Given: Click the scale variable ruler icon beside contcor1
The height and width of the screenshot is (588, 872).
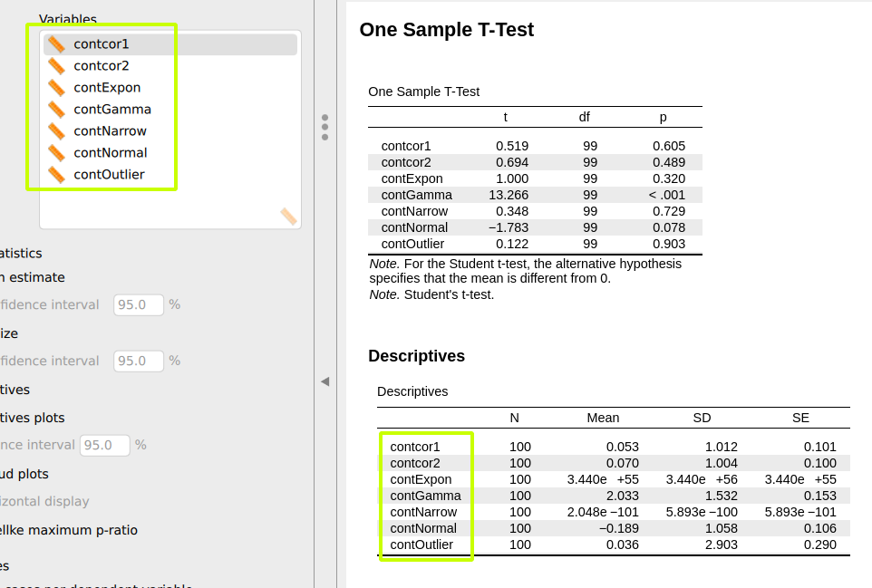Looking at the screenshot, I should point(57,43).
